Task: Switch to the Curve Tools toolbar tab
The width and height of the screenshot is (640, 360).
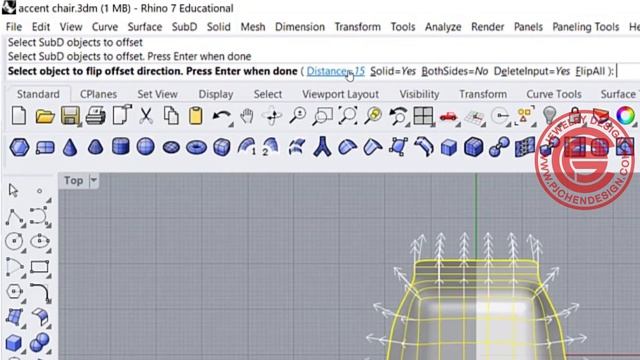Action: [554, 94]
